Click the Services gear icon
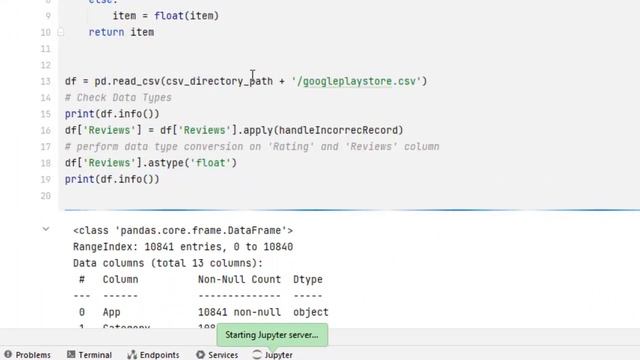This screenshot has height=360, width=640. click(200, 354)
